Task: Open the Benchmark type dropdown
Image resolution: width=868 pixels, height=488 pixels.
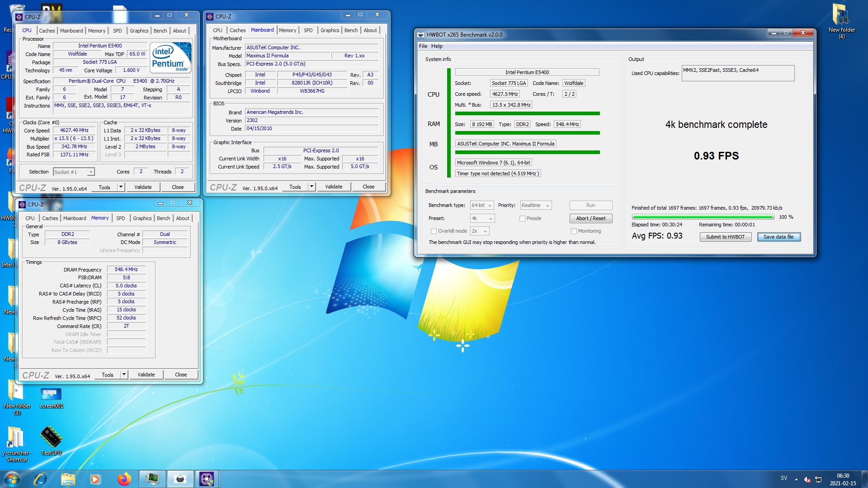Action: [x=482, y=205]
